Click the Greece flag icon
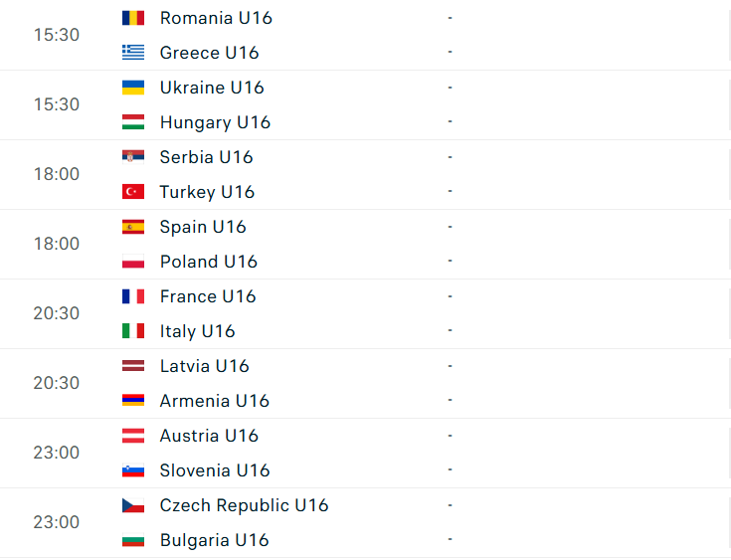 coord(133,53)
